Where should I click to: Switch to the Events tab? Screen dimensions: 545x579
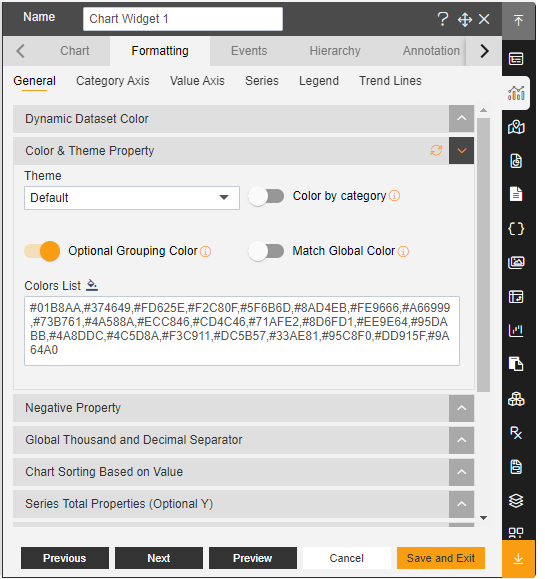pyautogui.click(x=249, y=51)
